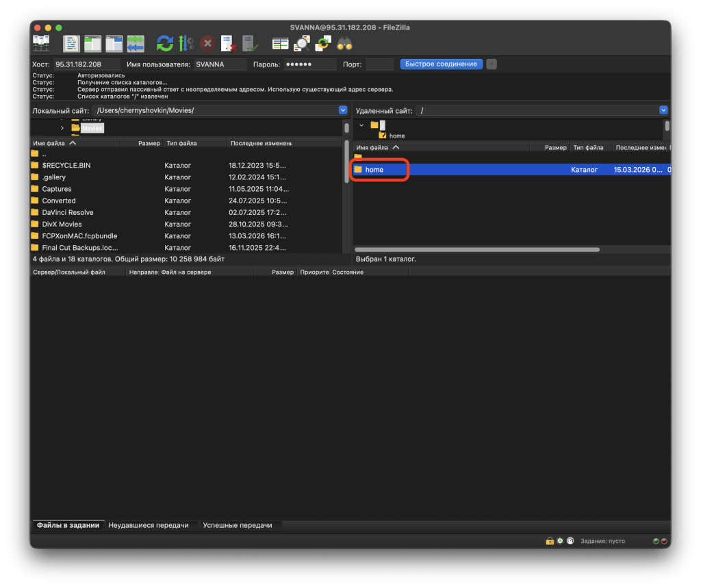Open the local site path dropdown

[x=343, y=110]
